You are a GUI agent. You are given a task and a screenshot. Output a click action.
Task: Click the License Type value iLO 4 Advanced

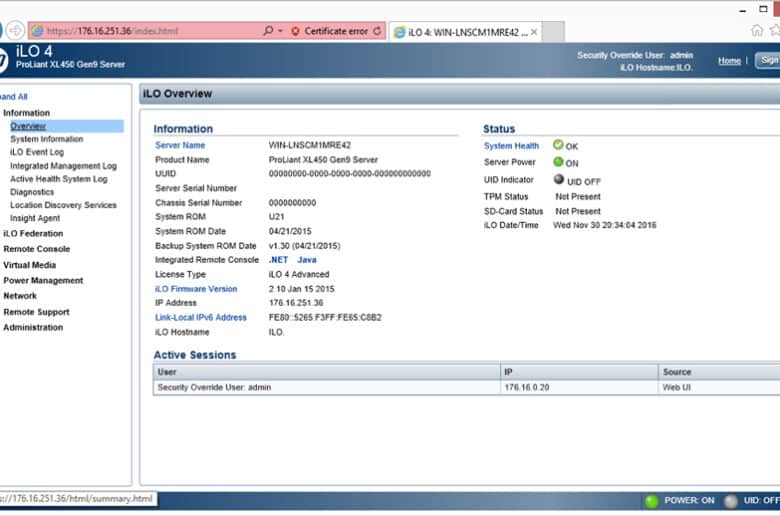pos(299,274)
